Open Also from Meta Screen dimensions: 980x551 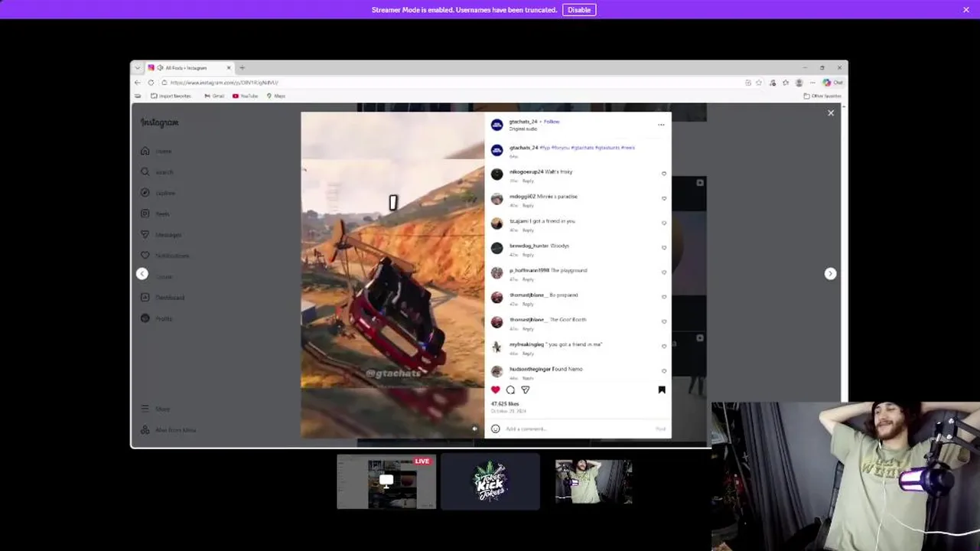click(x=168, y=430)
